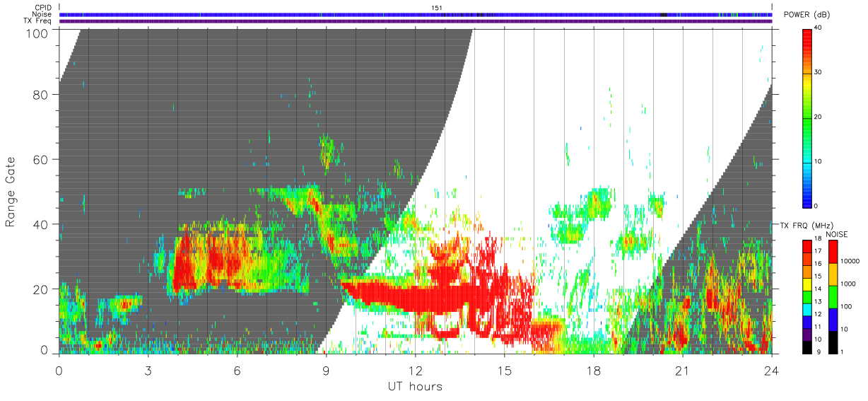Click x-axis tick label '12'
Image resolution: width=868 pixels, height=401 pixels.
415,370
